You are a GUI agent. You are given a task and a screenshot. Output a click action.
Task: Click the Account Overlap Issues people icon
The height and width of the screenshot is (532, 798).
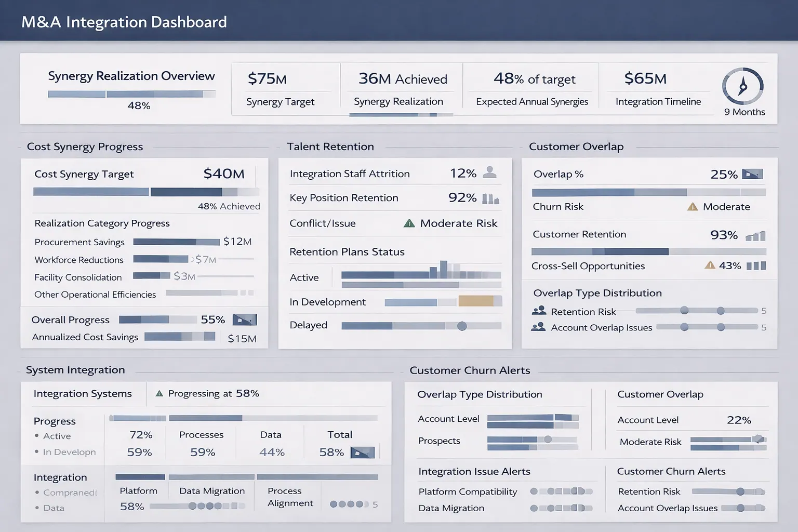click(x=538, y=327)
